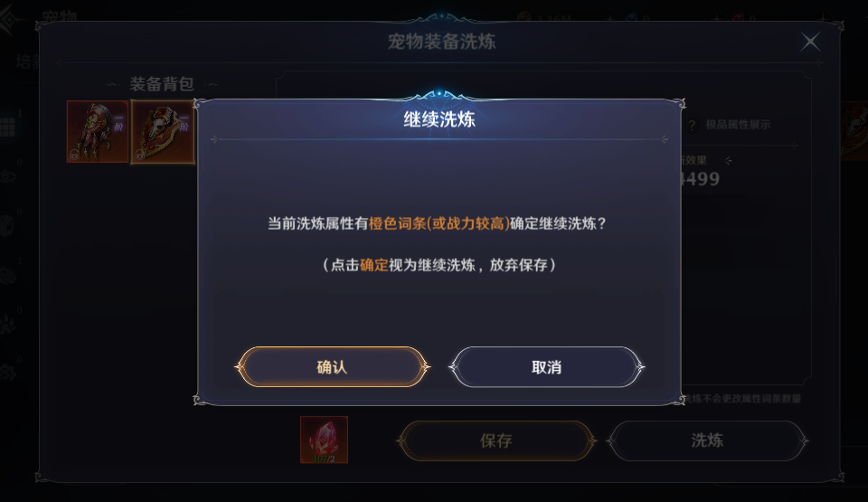Viewport: 868px width, 502px height.
Task: Click the eye-shaped icon in left sidebar
Action: [8, 176]
